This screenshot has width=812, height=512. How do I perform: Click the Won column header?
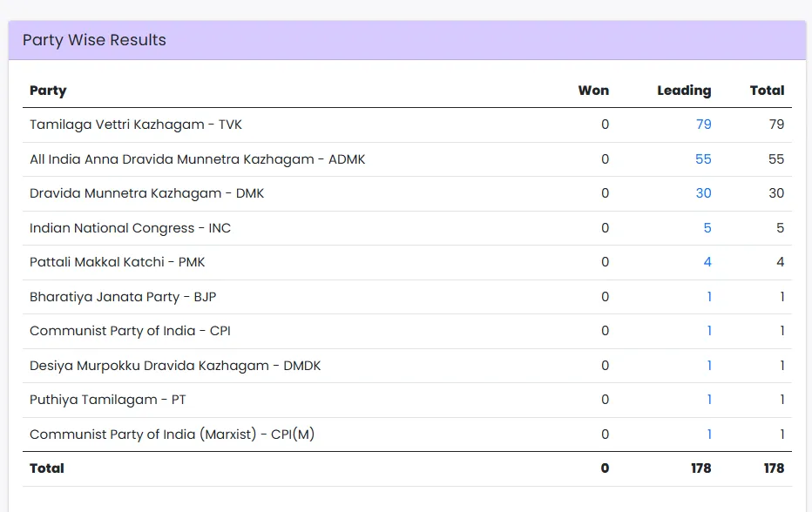(593, 91)
